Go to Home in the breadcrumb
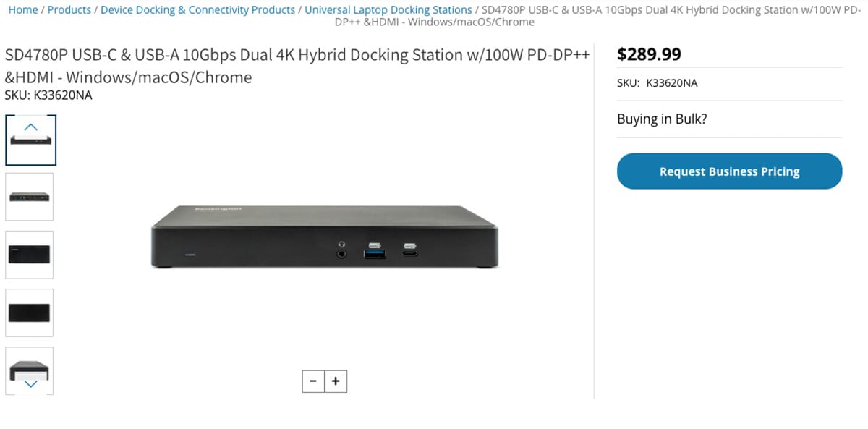Image resolution: width=868 pixels, height=429 pixels. pos(22,10)
